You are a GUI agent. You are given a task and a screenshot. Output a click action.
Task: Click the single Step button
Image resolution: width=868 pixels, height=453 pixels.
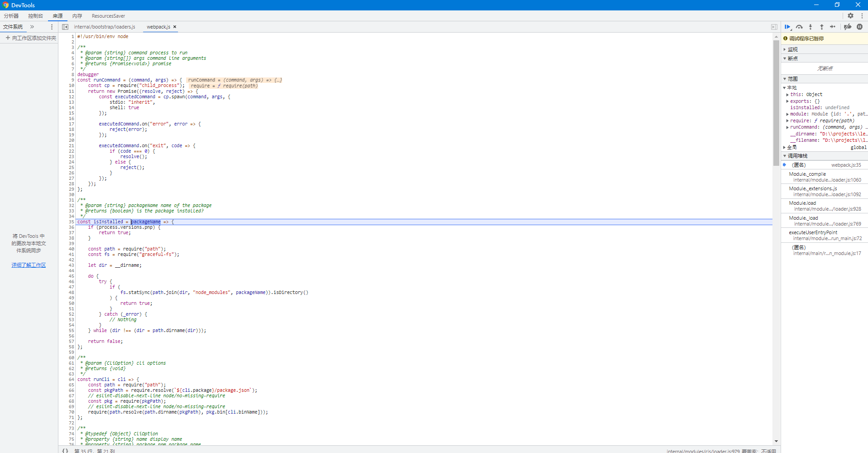833,27
